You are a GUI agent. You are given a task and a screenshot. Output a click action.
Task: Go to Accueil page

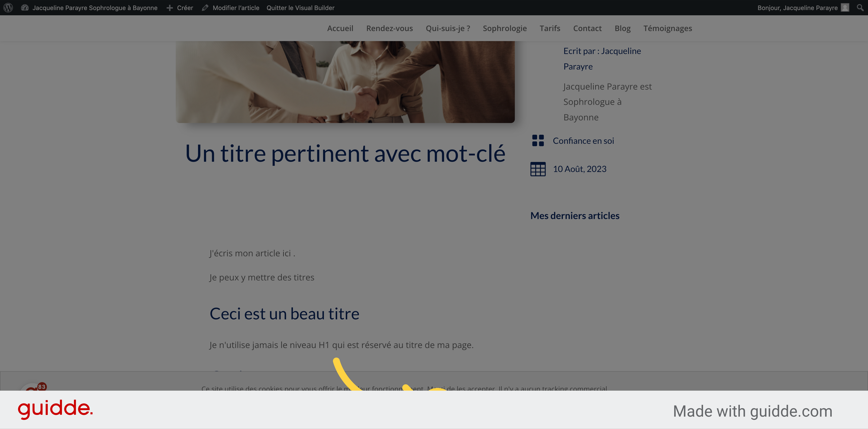pyautogui.click(x=340, y=28)
